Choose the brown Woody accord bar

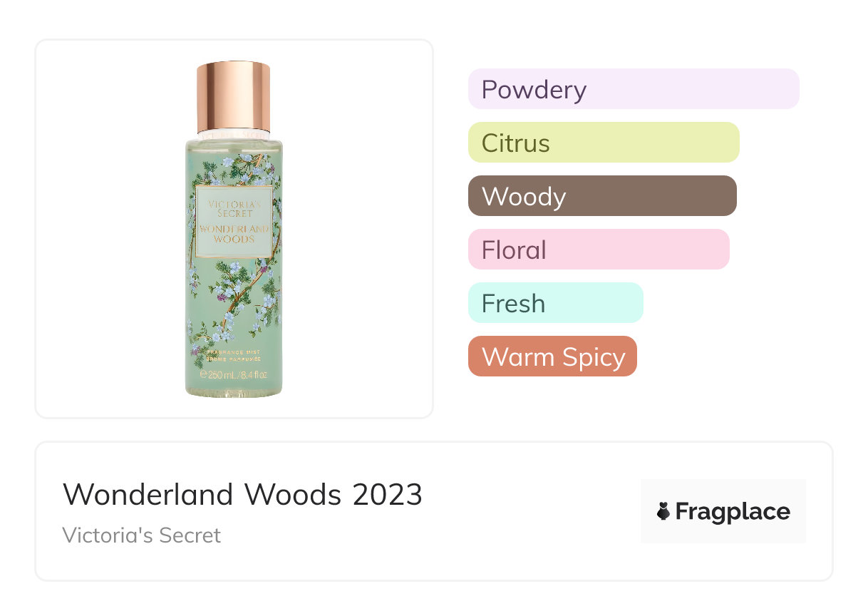tap(602, 196)
